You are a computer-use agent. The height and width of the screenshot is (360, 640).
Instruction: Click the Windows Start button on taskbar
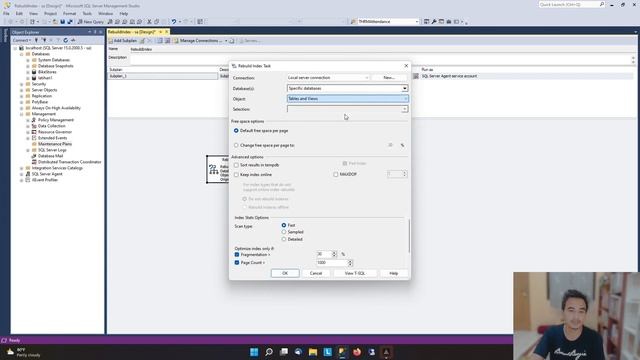click(254, 352)
